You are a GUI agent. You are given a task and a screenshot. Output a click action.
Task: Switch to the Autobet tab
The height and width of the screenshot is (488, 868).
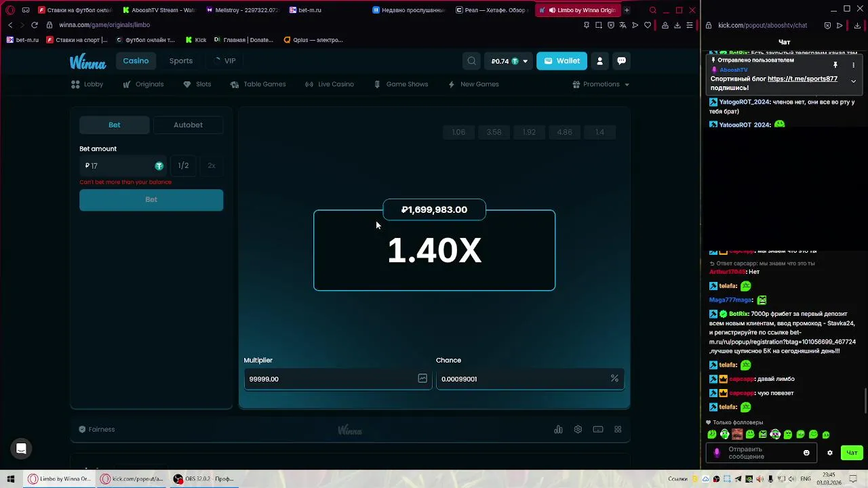(x=188, y=125)
